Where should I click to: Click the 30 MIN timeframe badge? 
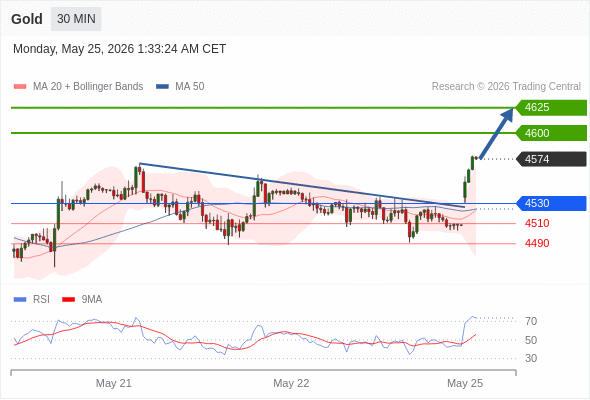coord(76,19)
